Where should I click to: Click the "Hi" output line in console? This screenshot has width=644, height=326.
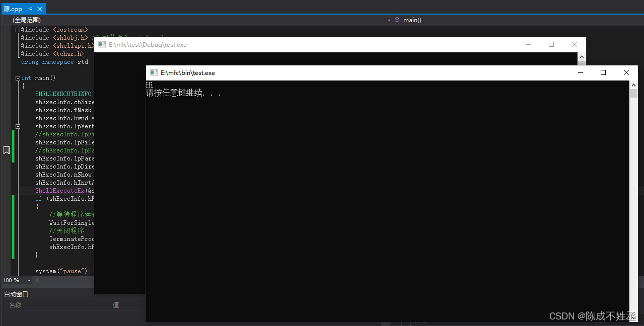pos(150,85)
